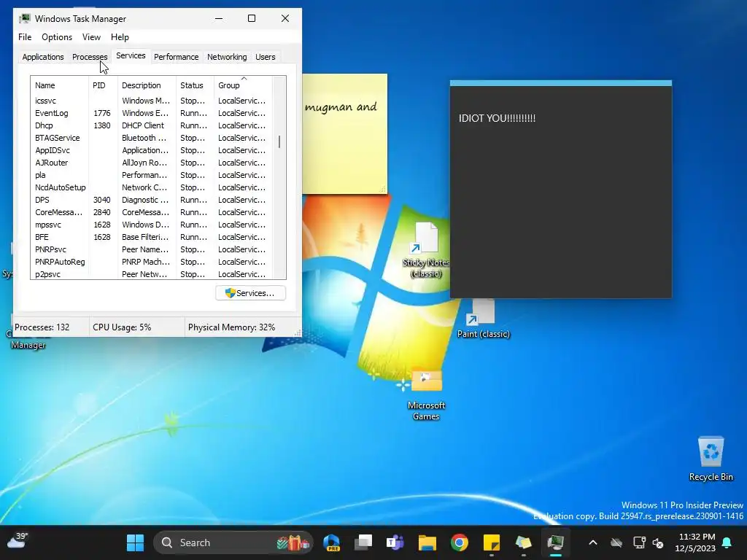Switch to the Processes tab
747x560 pixels.
[90, 57]
